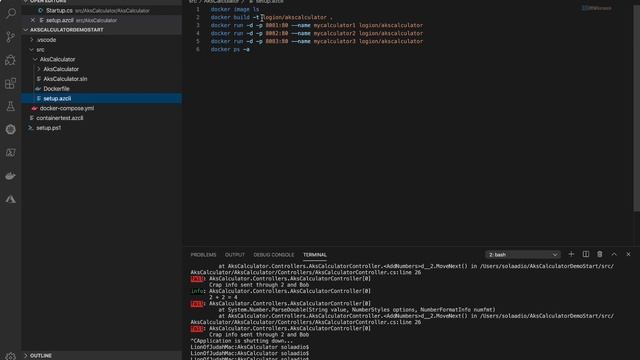Open the Testing flask view
640x360 pixels.
tap(11, 107)
